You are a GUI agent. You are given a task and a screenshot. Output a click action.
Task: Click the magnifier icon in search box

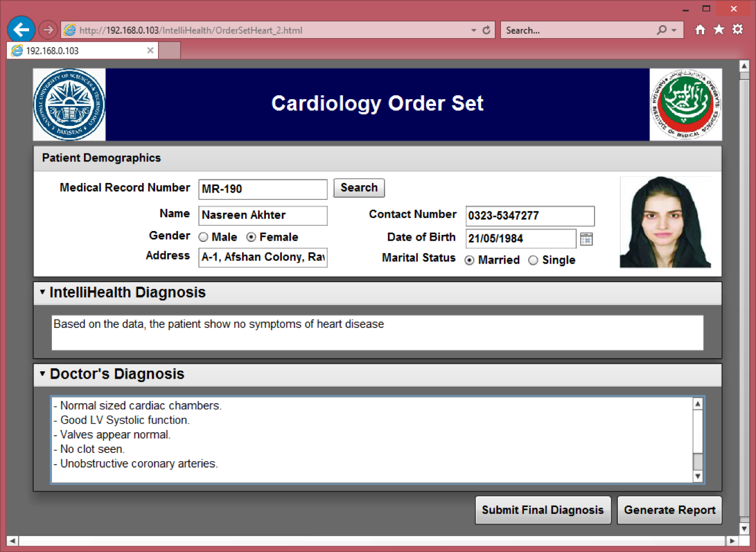tap(661, 30)
